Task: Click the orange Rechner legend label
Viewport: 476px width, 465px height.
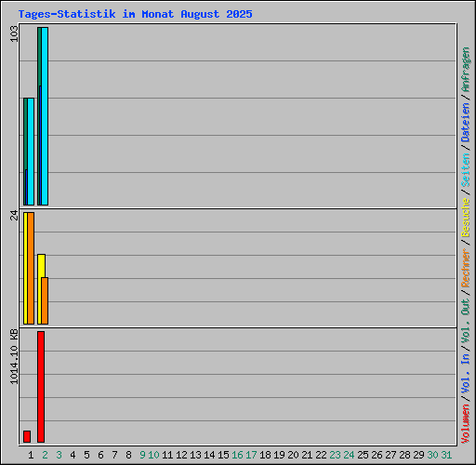Action: click(x=466, y=268)
